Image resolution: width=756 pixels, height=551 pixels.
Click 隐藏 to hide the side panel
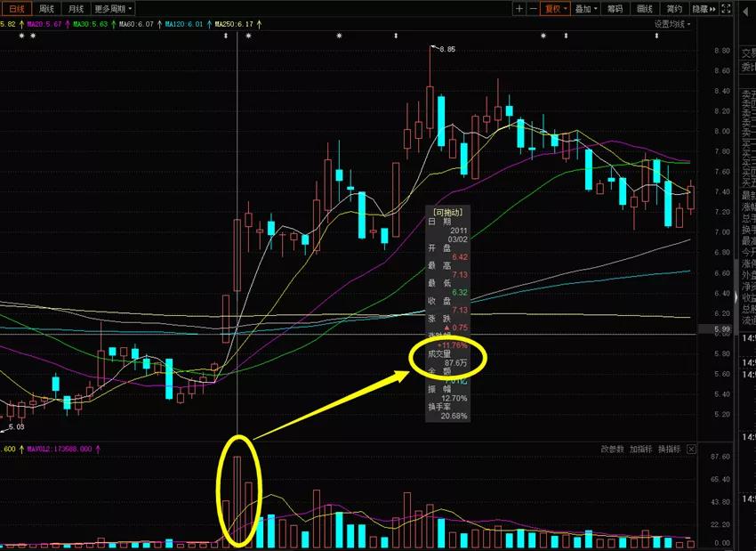pos(704,9)
